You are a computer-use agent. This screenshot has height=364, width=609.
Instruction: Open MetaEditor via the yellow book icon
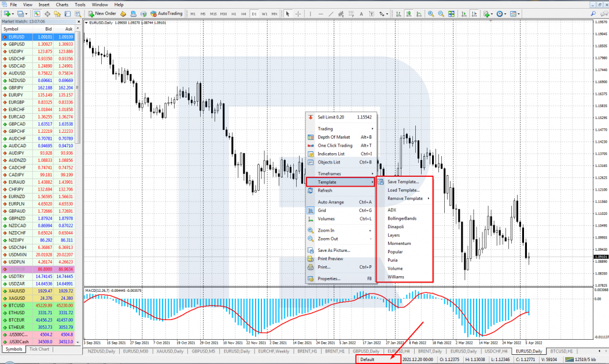[x=123, y=14]
